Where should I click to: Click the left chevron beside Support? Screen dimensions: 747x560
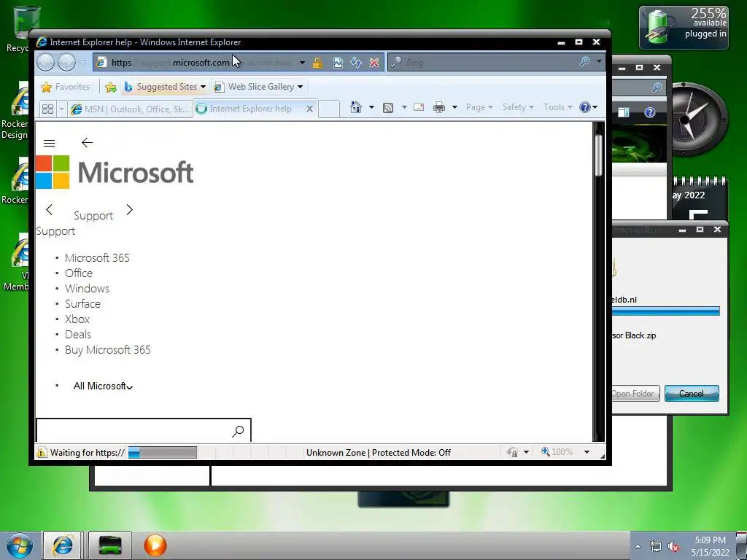(x=49, y=209)
